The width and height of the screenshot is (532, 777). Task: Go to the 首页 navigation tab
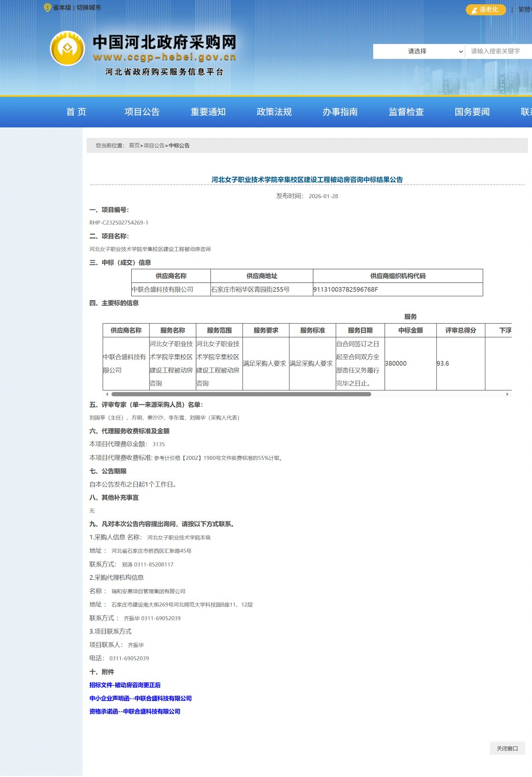pyautogui.click(x=76, y=112)
